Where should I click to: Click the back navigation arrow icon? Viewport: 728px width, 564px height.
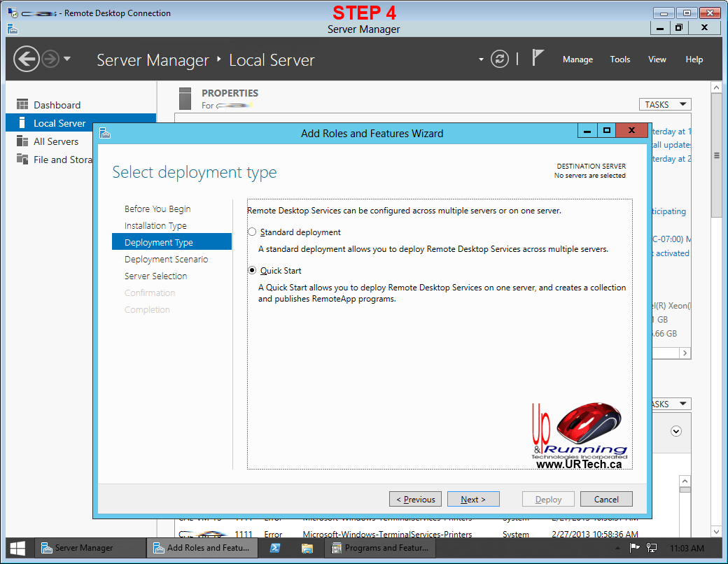coord(26,59)
